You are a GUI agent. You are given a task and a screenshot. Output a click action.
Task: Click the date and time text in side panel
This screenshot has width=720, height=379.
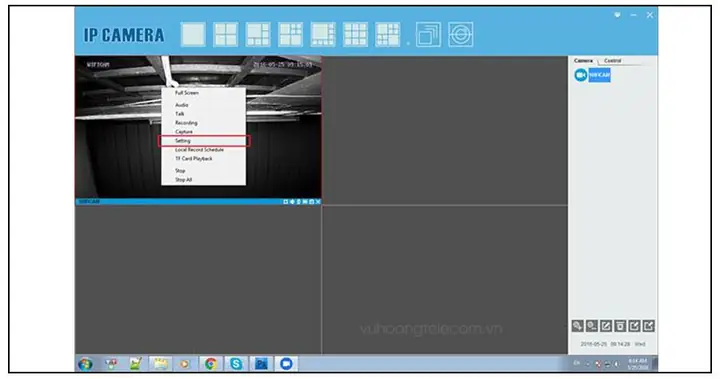(613, 344)
